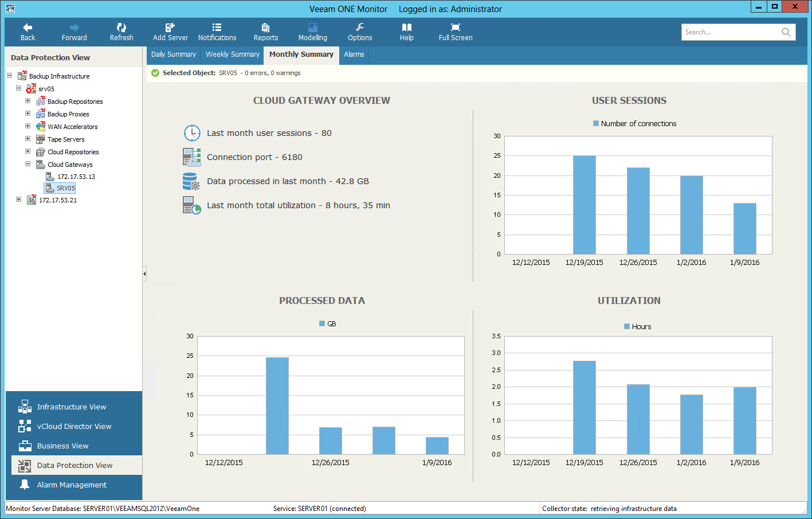
Task: Click the 12/19/2015 User Sessions bar
Action: click(x=585, y=205)
